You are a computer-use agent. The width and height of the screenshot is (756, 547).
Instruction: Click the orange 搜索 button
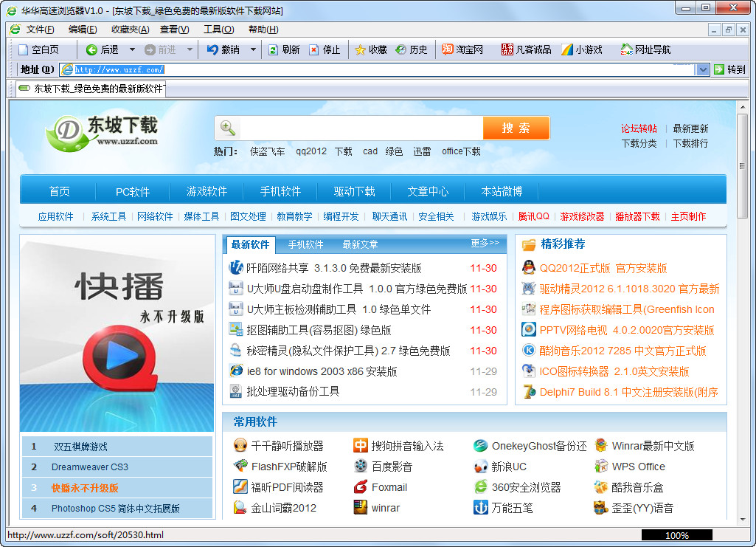click(x=516, y=128)
